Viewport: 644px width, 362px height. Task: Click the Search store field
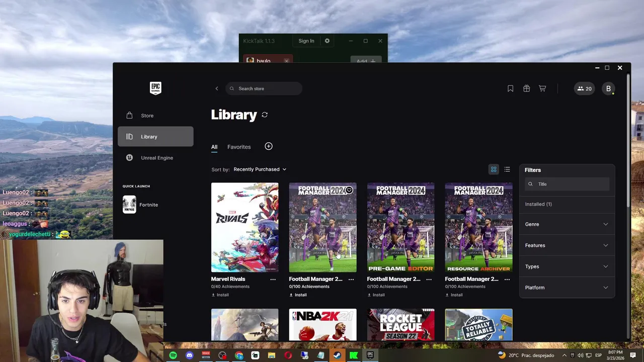(x=264, y=88)
